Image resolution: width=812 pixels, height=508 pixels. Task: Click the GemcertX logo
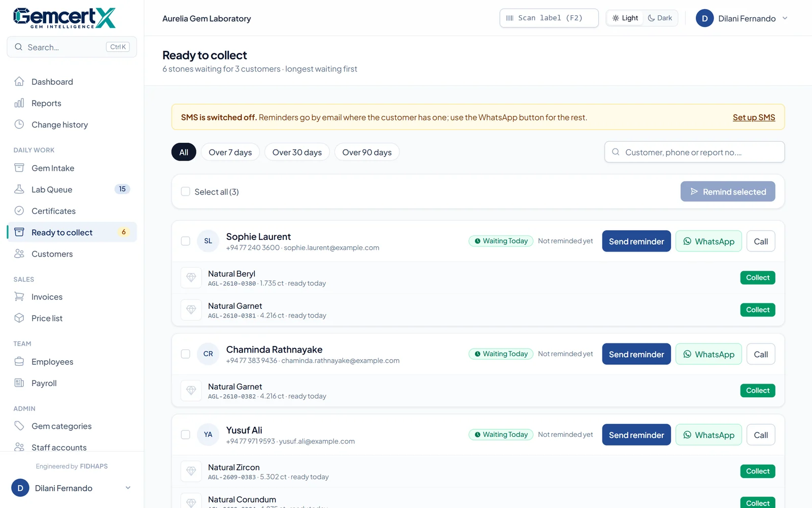pos(64,18)
